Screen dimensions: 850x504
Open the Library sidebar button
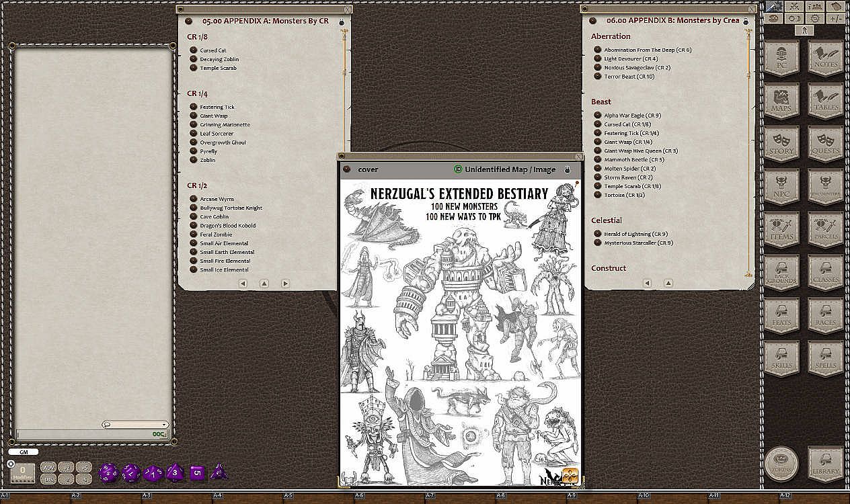pyautogui.click(x=825, y=464)
